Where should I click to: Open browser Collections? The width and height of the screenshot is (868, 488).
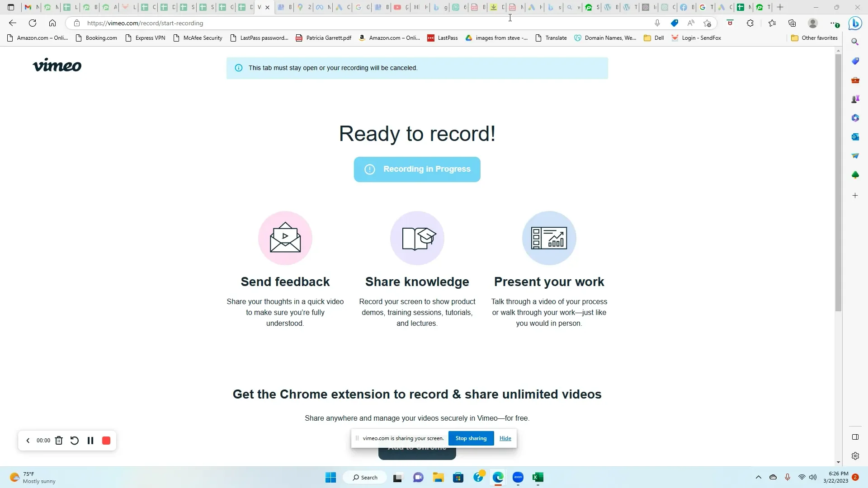(x=792, y=23)
